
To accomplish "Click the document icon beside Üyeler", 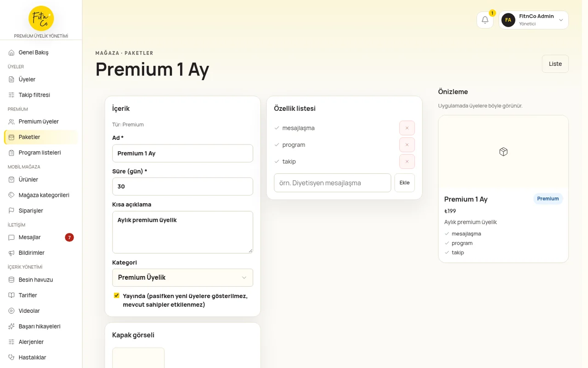I will pyautogui.click(x=11, y=79).
